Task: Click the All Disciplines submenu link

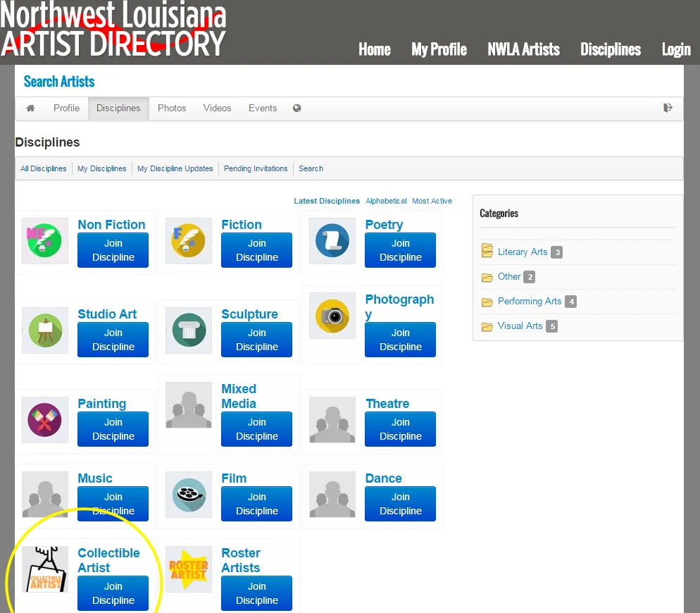Action: click(x=43, y=168)
